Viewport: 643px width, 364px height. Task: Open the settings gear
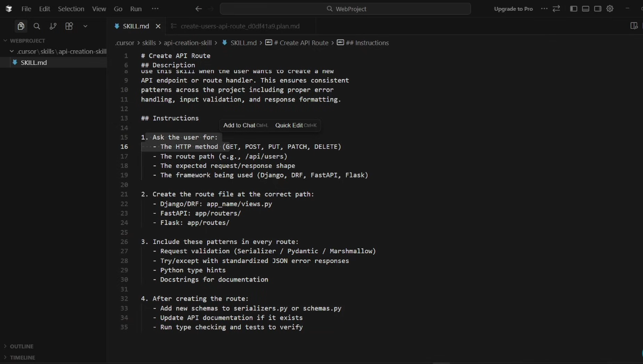pyautogui.click(x=610, y=9)
